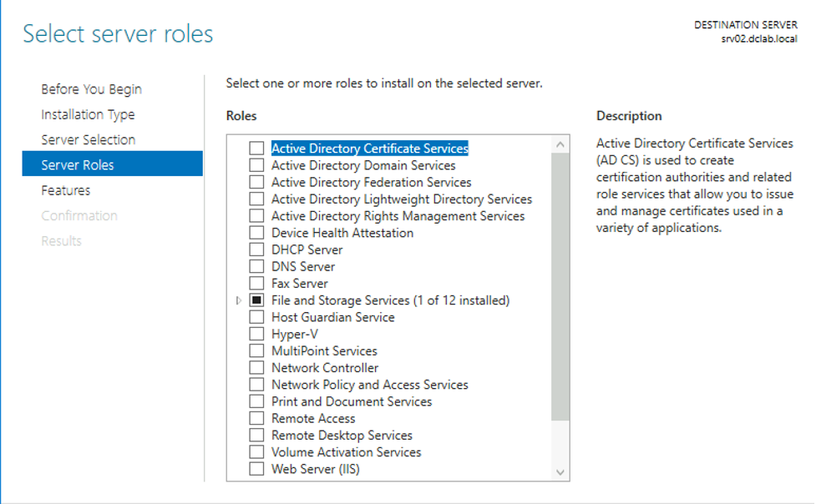Open the Installation Type step

point(88,114)
